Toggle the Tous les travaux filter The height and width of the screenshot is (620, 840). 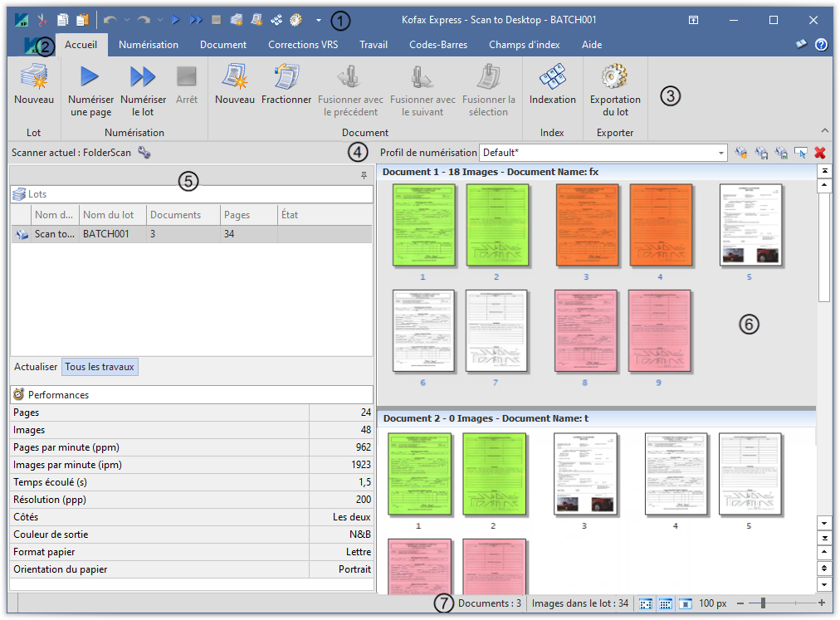100,367
